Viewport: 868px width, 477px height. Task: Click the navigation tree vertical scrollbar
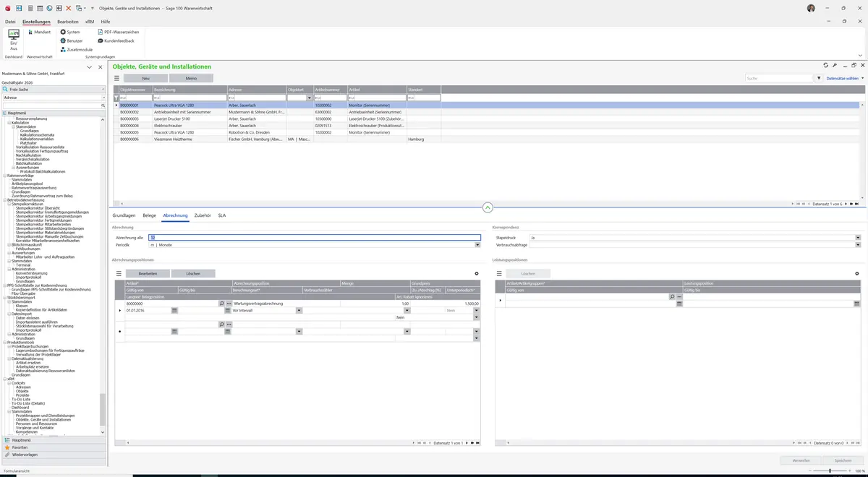click(x=102, y=408)
